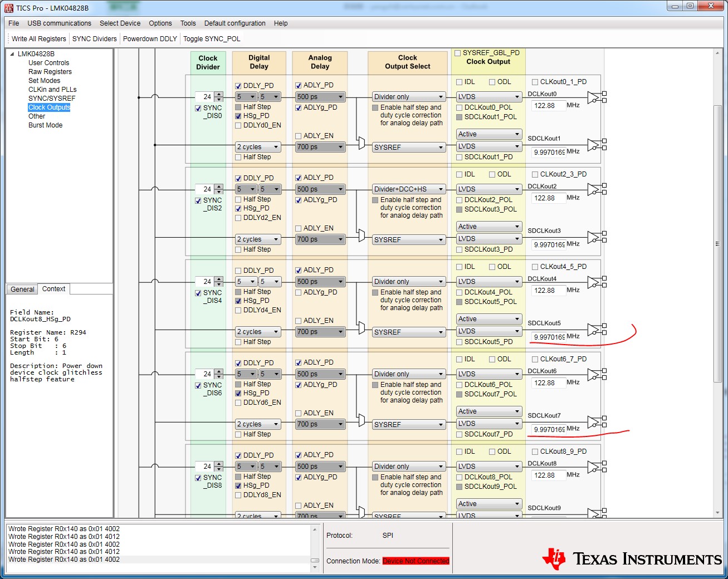728x579 pixels.
Task: Open the 2 cycles dropdown in SDCLKout5 row
Action: (x=258, y=332)
